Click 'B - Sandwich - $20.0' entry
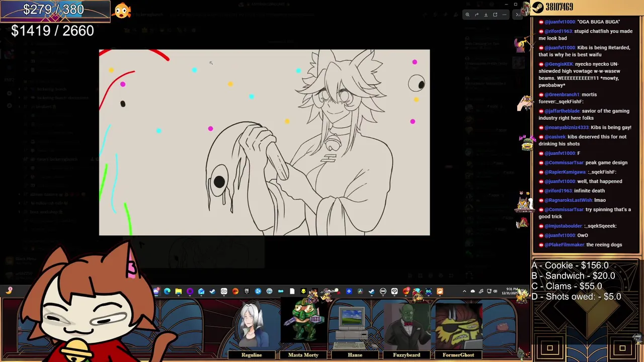The image size is (644, 362). coord(573,276)
